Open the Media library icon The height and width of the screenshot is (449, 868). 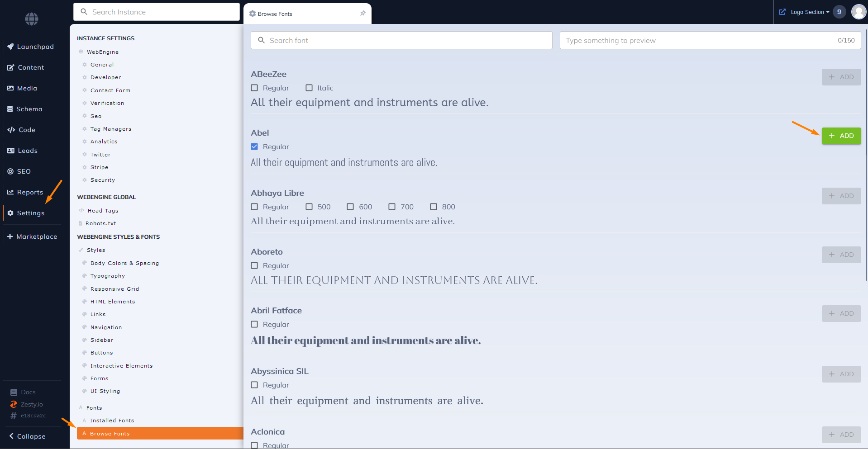click(x=11, y=88)
